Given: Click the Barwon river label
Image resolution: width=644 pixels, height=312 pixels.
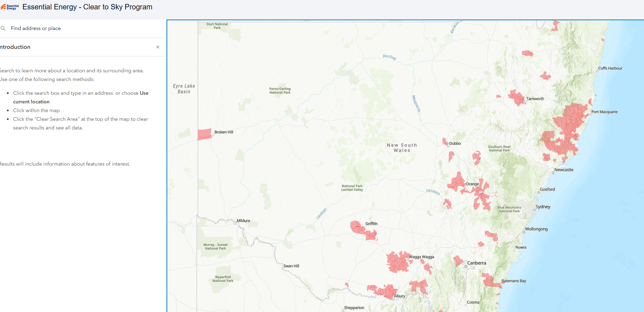Looking at the screenshot, I should [x=455, y=27].
